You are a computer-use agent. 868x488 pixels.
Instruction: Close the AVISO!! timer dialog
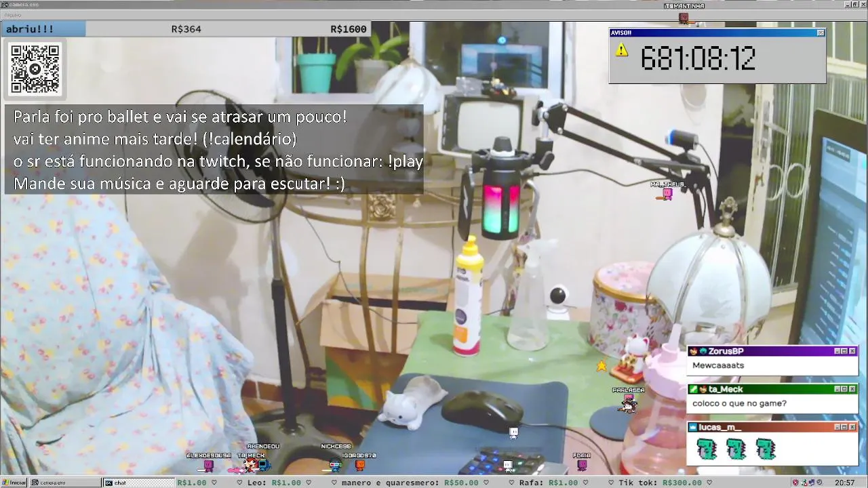[821, 33]
